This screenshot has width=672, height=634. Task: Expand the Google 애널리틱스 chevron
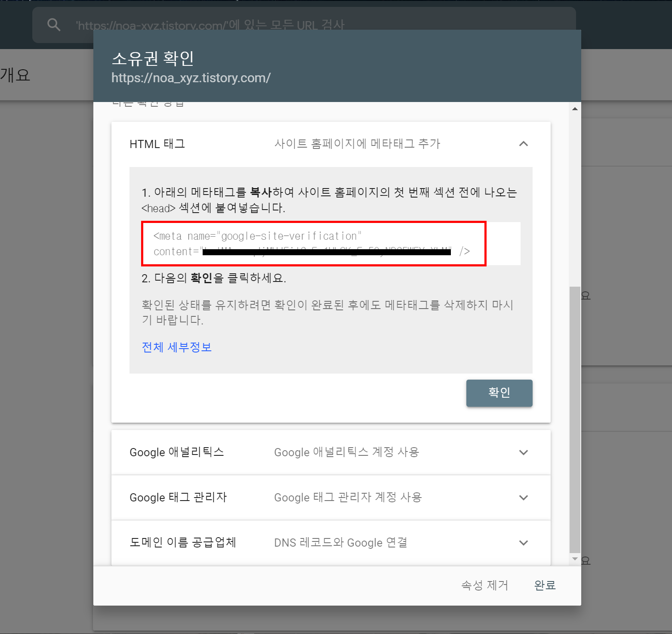[524, 452]
